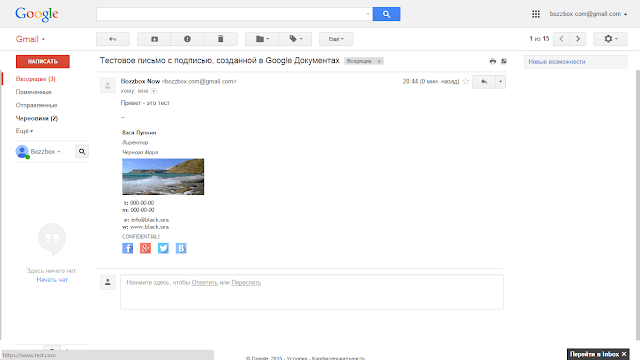640x360 pixels.
Task: Remove the Входящие label with x
Action: [x=379, y=61]
